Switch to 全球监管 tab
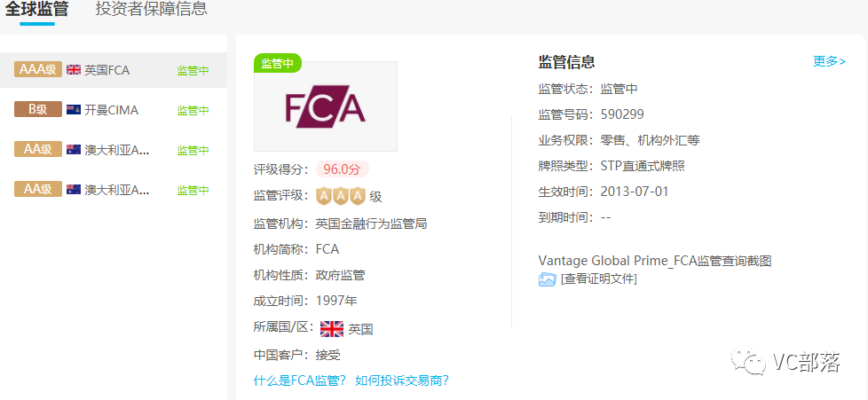 click(36, 9)
